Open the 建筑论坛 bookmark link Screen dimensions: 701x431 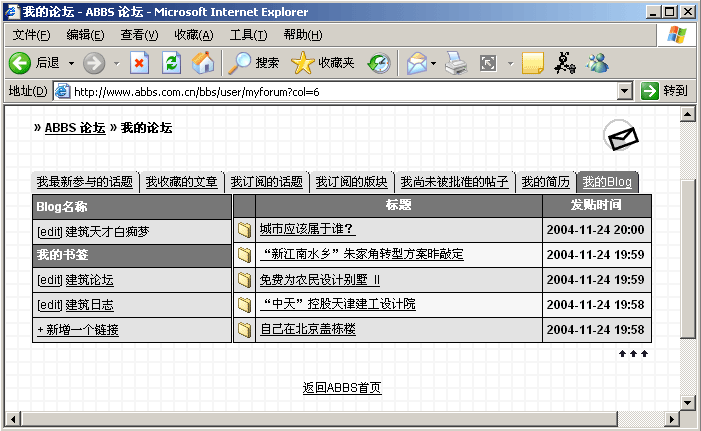click(x=89, y=280)
